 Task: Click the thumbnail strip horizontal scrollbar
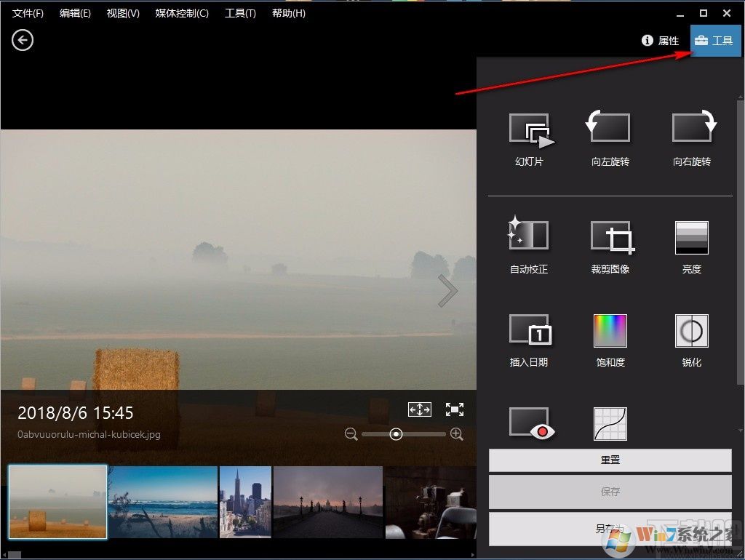point(15,555)
